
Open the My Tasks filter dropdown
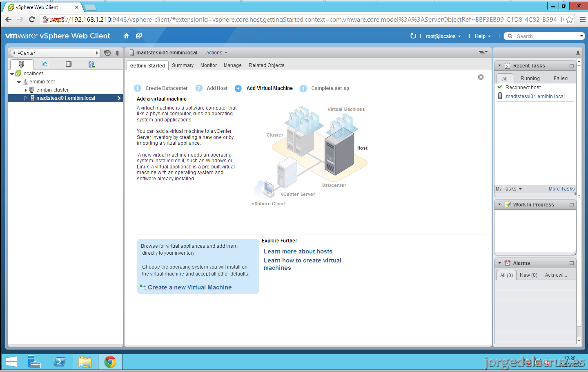(509, 189)
